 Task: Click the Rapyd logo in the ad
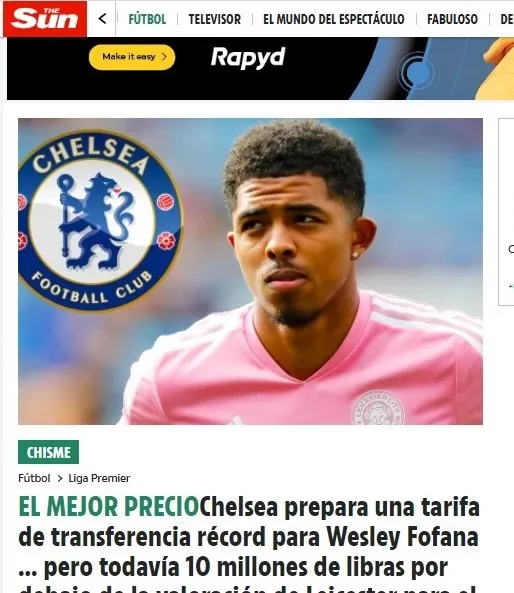coord(248,57)
